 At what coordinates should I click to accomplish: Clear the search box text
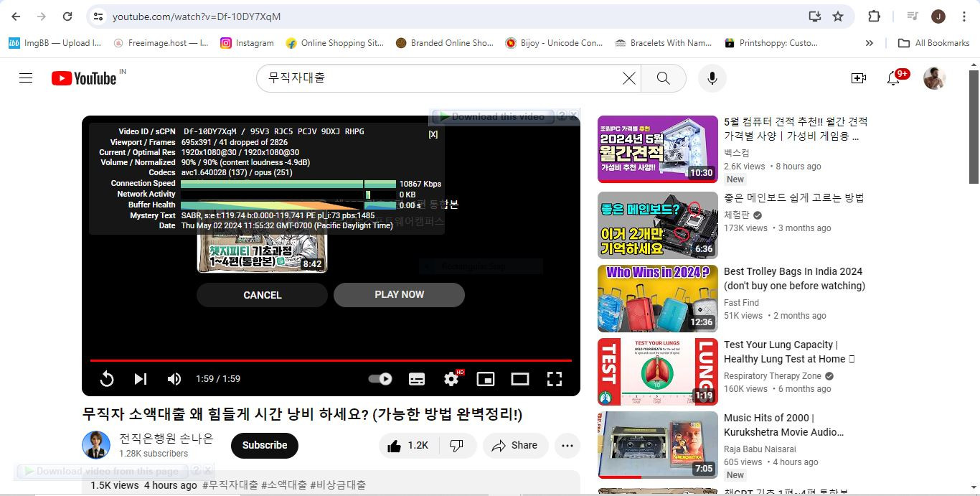(628, 78)
